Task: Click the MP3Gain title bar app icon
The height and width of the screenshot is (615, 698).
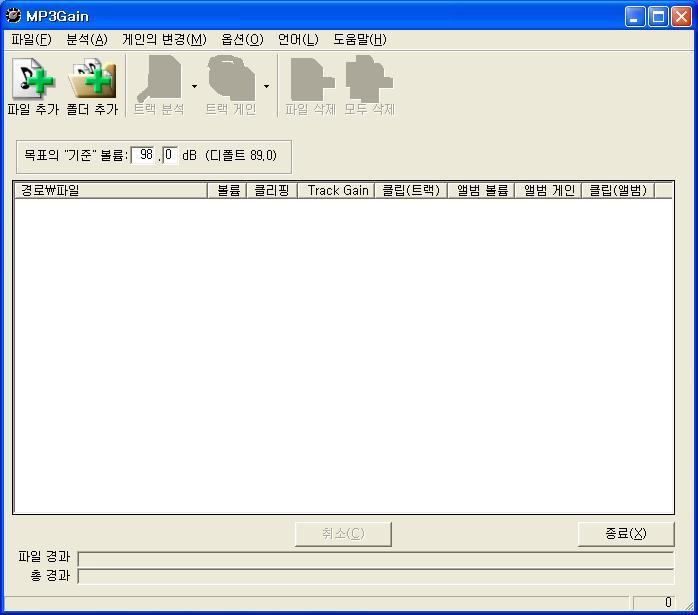Action: coord(13,16)
